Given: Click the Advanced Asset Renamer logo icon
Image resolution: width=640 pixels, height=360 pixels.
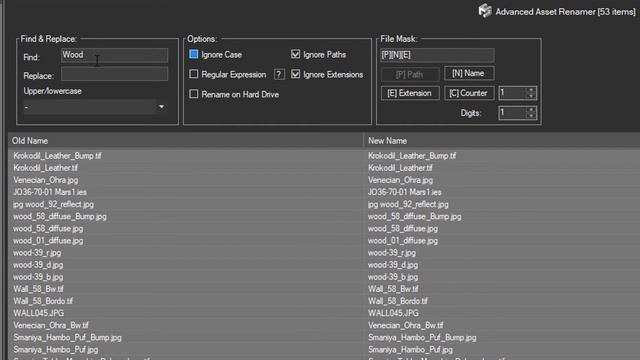Looking at the screenshot, I should (x=485, y=11).
